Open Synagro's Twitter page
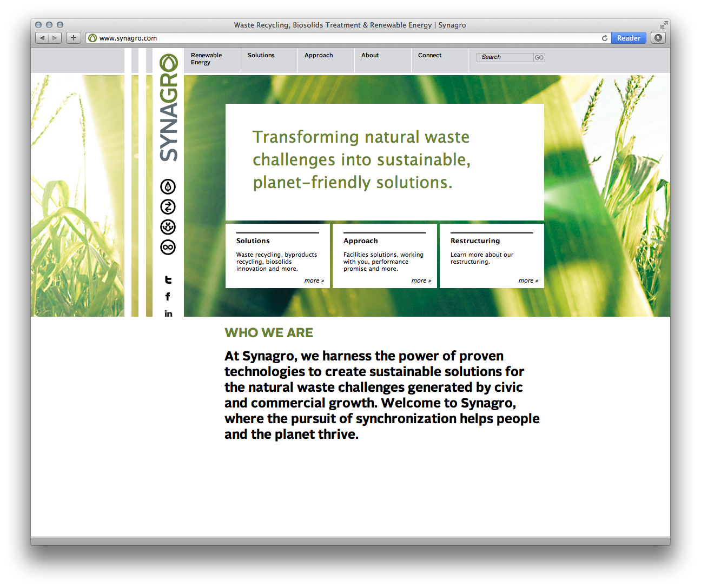This screenshot has height=588, width=701. point(168,280)
